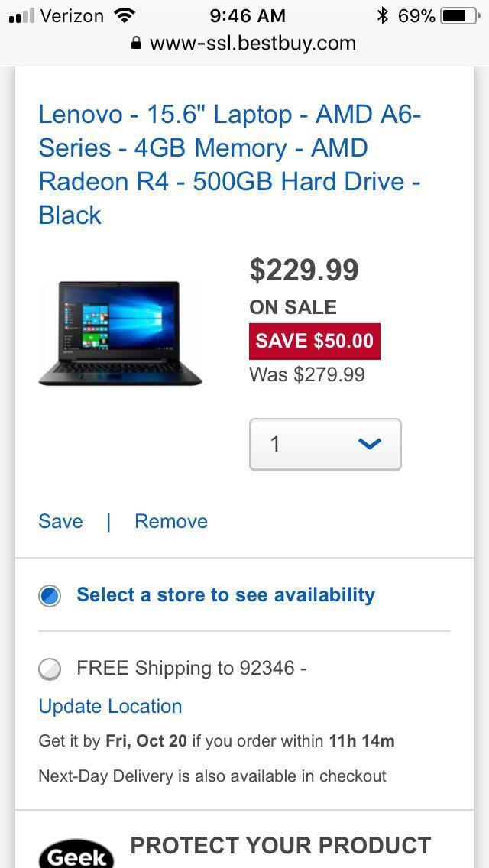Select the FREE Shipping radio button
Viewport: 489px width, 868px height.
(50, 669)
